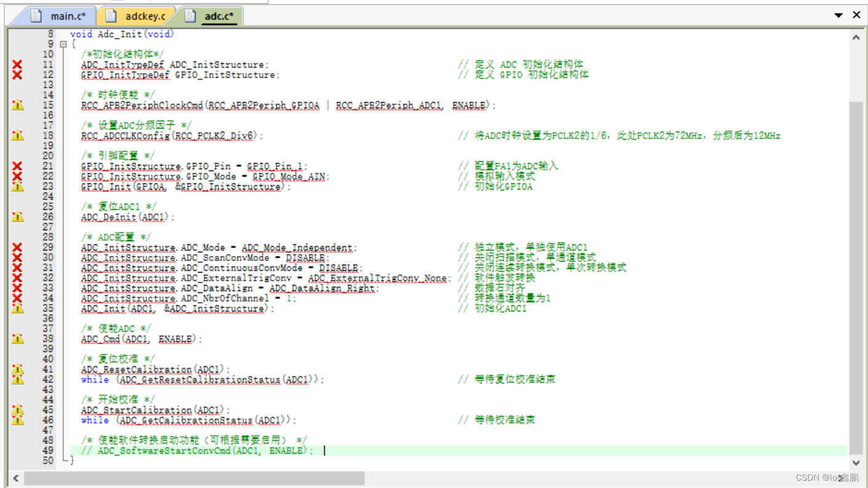Click 'ADC_Cmd(ADC1, ENABLE);' on line 38
The width and height of the screenshot is (868, 488).
[141, 339]
